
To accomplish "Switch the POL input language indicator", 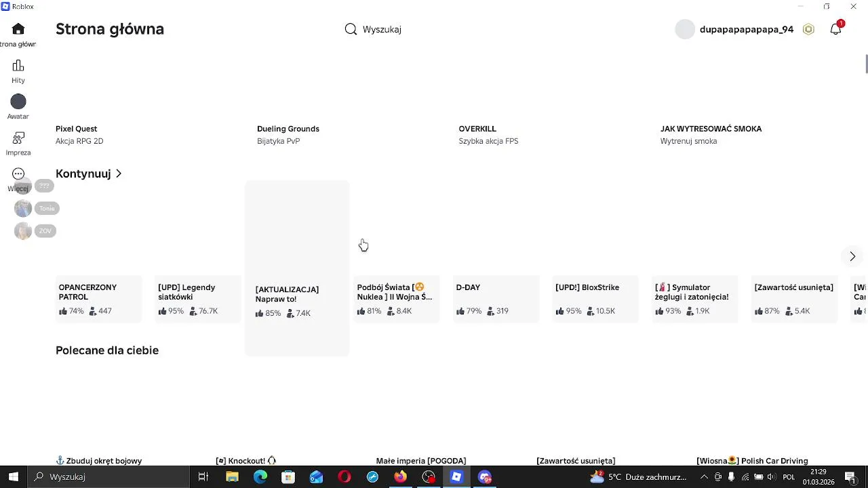I will coord(789,477).
